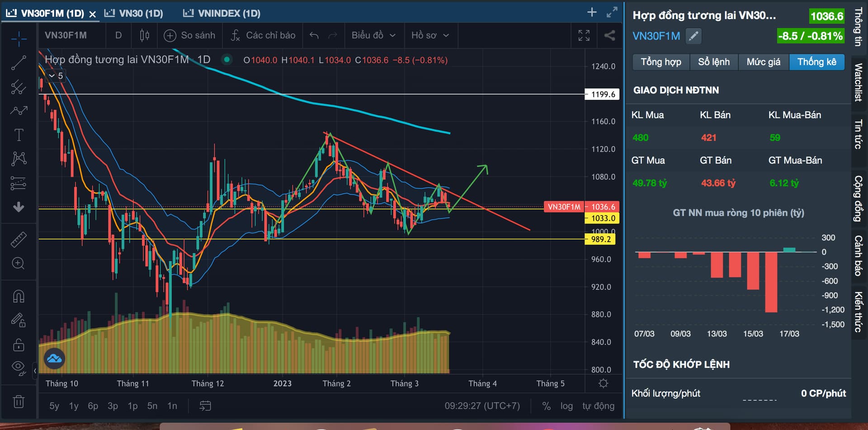Lock all drawing tools
This screenshot has height=430, width=868.
19,345
